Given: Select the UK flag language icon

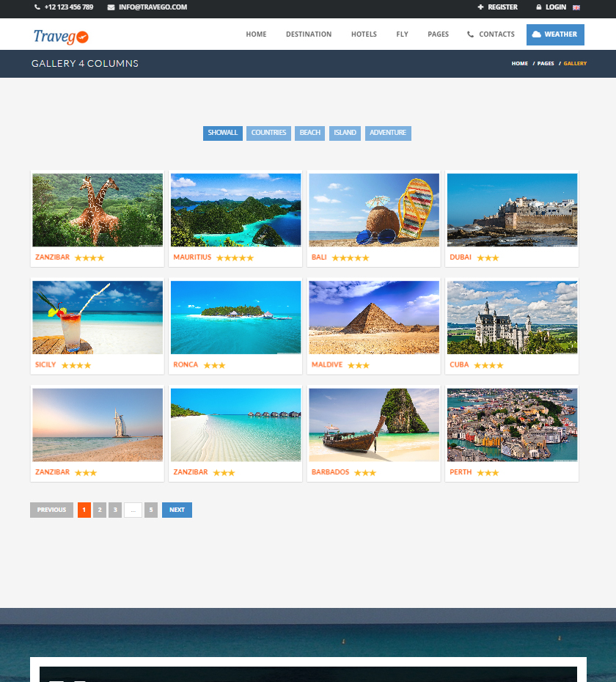Looking at the screenshot, I should click(576, 7).
